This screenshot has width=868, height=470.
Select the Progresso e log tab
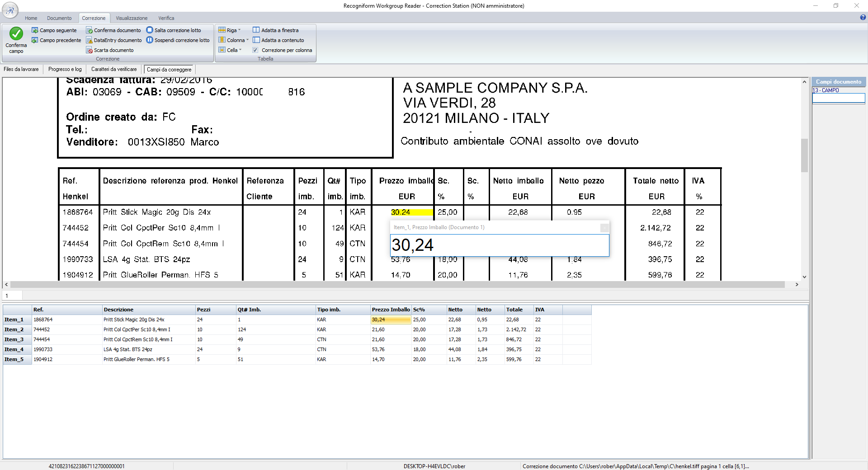tap(65, 69)
